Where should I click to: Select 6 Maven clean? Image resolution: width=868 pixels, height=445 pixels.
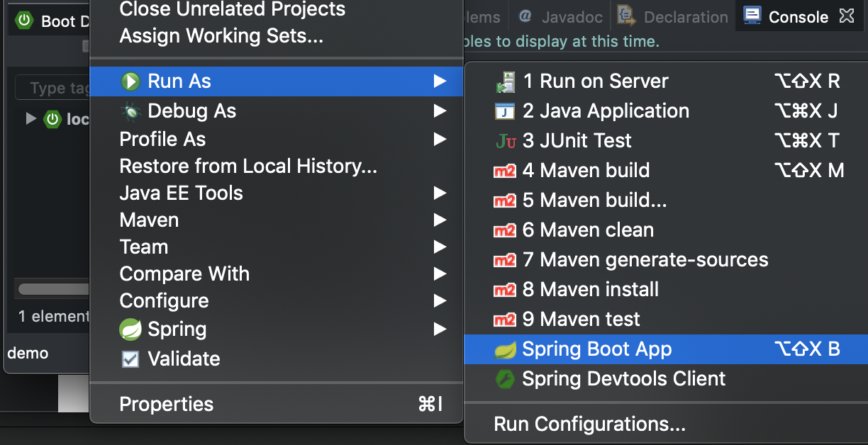tap(666, 230)
